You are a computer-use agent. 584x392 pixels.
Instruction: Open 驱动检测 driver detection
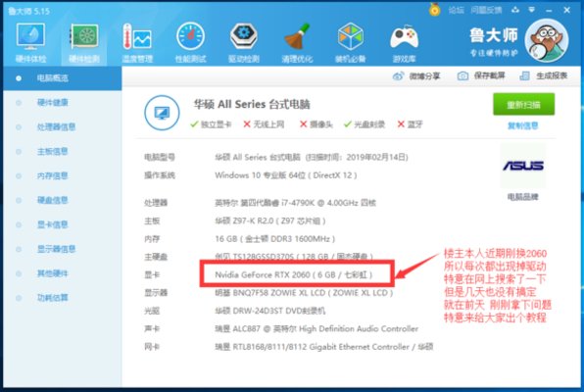[x=244, y=42]
